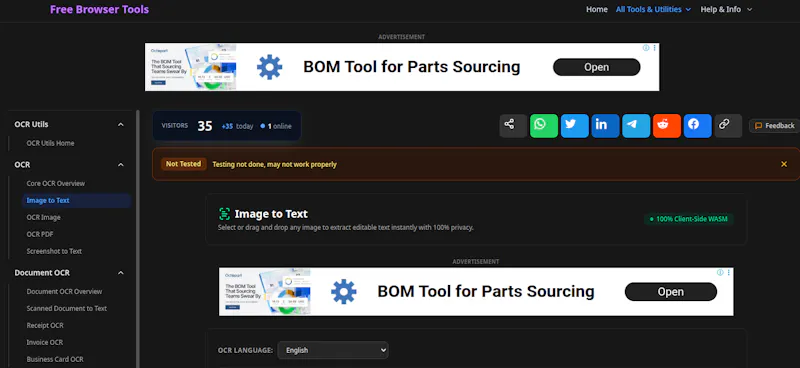This screenshot has height=368, width=800.
Task: Open OCR PDF in sidebar
Action: (40, 234)
